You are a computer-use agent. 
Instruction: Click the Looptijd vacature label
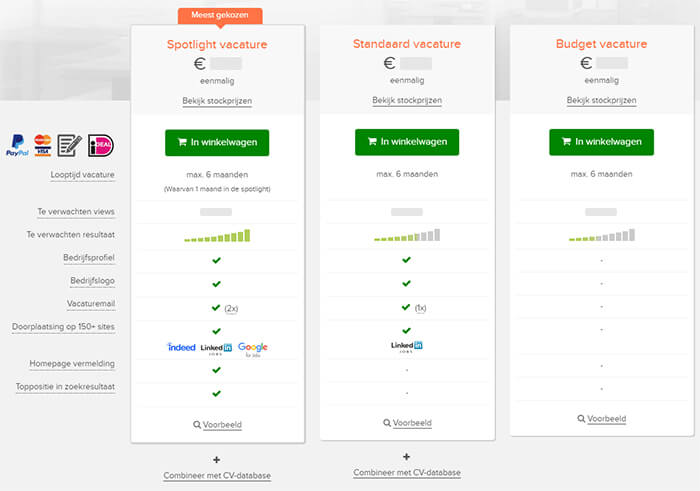[x=83, y=175]
